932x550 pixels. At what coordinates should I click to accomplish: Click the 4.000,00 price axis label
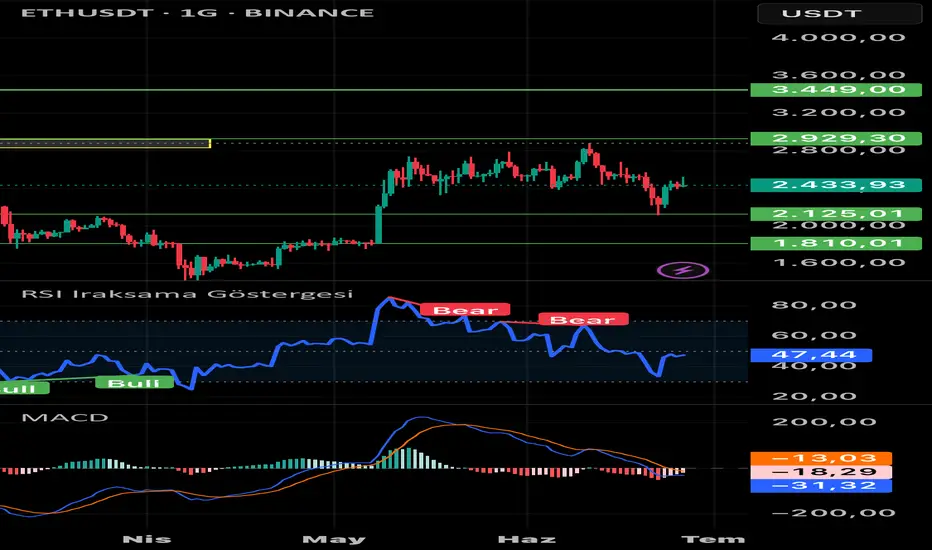(x=839, y=37)
